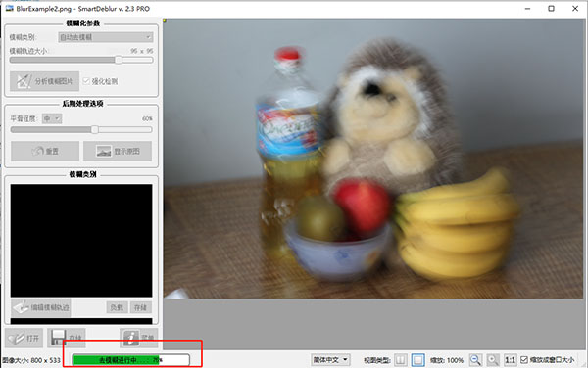The height and width of the screenshot is (368, 588).
Task: Click the 95 x 95 kernel size value
Action: (x=142, y=51)
